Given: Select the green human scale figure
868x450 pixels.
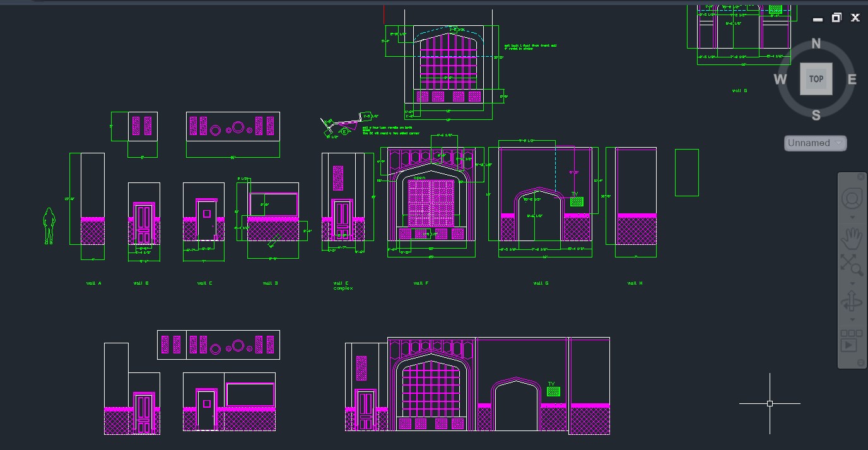Looking at the screenshot, I should coord(49,226).
